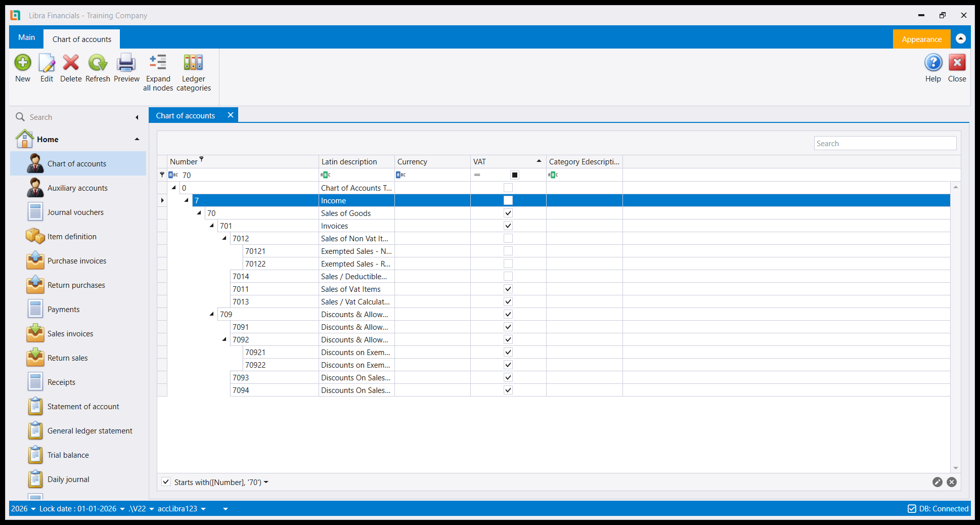Collapse the Home navigation group
This screenshot has width=980, height=525.
(137, 139)
